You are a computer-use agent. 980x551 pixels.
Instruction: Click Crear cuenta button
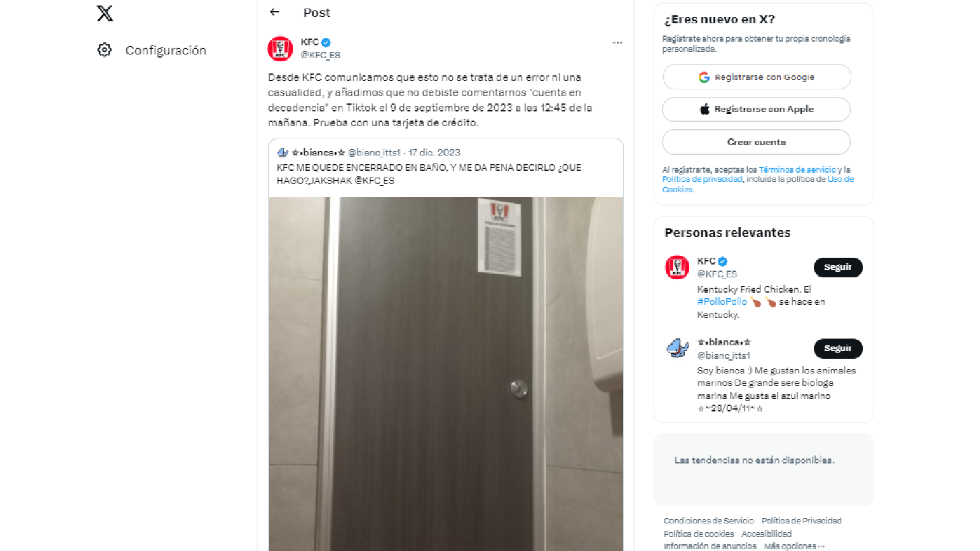coord(756,142)
